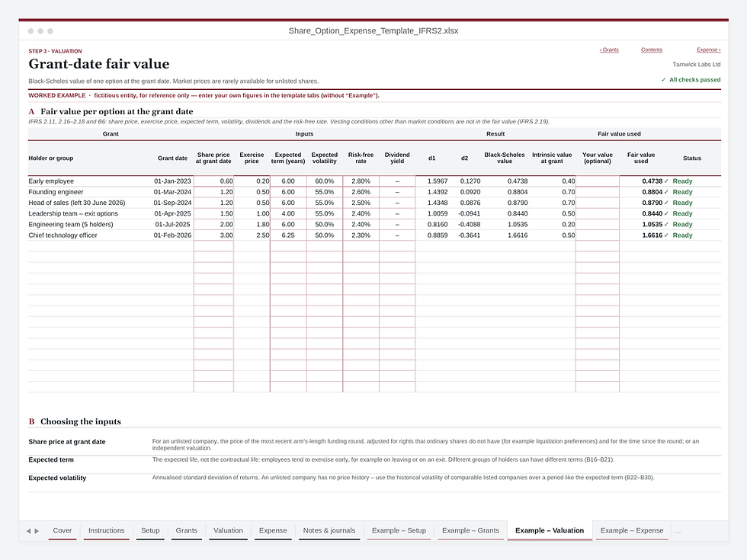The height and width of the screenshot is (560, 747).
Task: Click 'Holder or group' column header
Action: pyautogui.click(x=51, y=158)
